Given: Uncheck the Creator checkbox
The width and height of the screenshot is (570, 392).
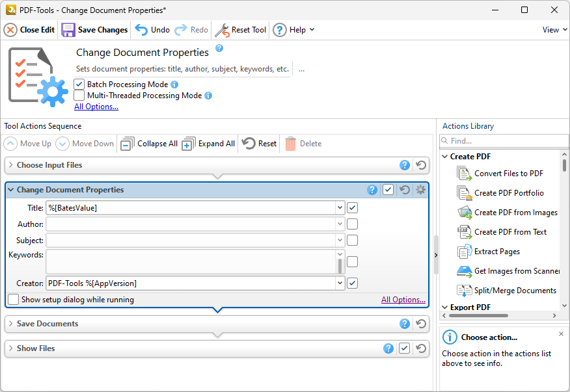Looking at the screenshot, I should 352,283.
